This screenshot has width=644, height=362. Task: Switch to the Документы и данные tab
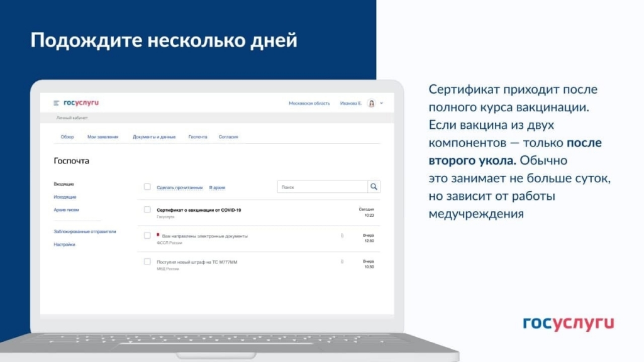pos(154,136)
